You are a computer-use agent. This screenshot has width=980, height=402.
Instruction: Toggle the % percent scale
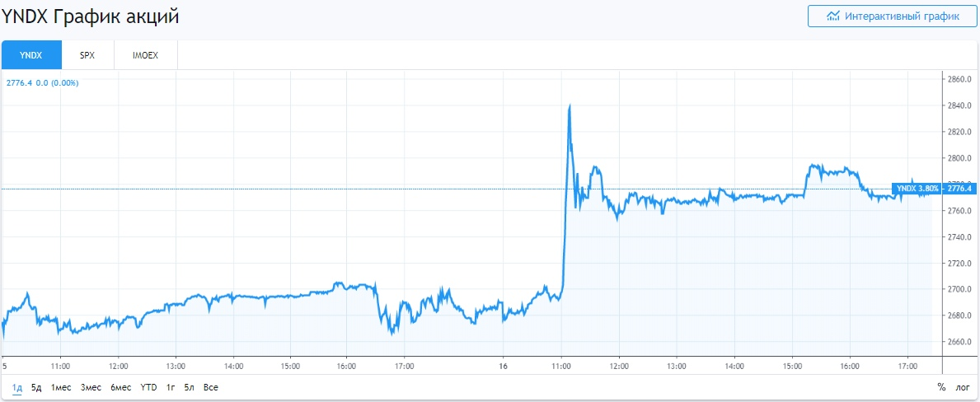pos(941,387)
